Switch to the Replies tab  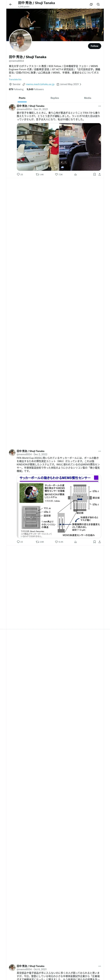pos(55,98)
